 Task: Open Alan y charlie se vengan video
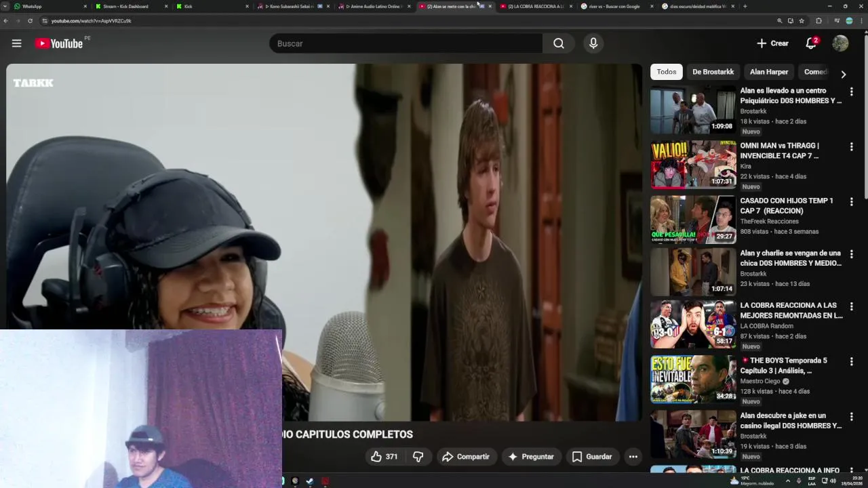coord(790,258)
